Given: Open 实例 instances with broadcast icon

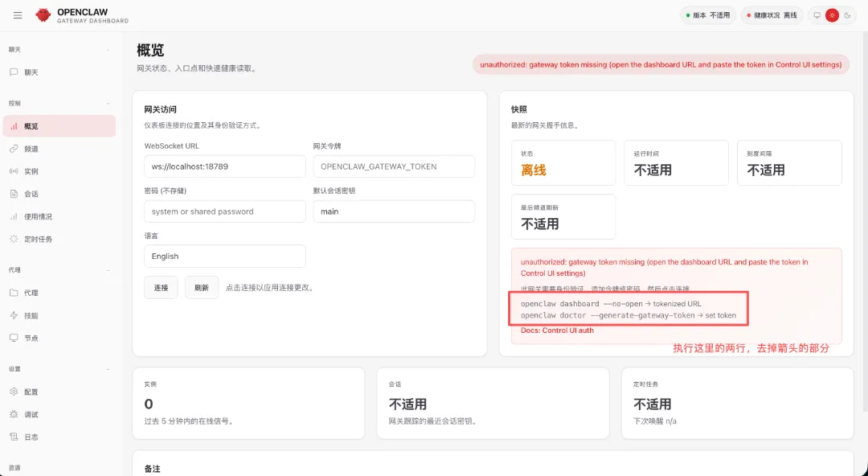Looking at the screenshot, I should click(x=59, y=172).
